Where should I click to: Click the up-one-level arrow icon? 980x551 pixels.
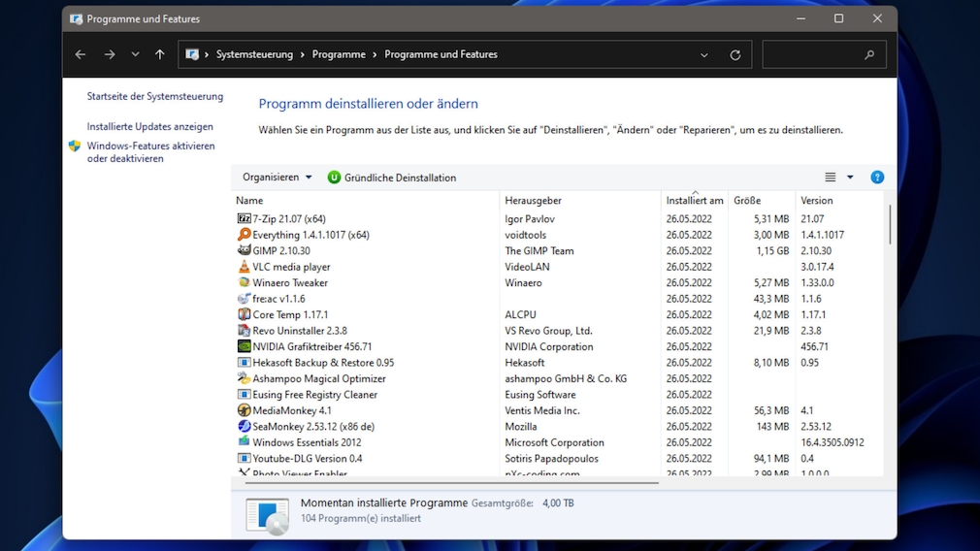pos(160,55)
